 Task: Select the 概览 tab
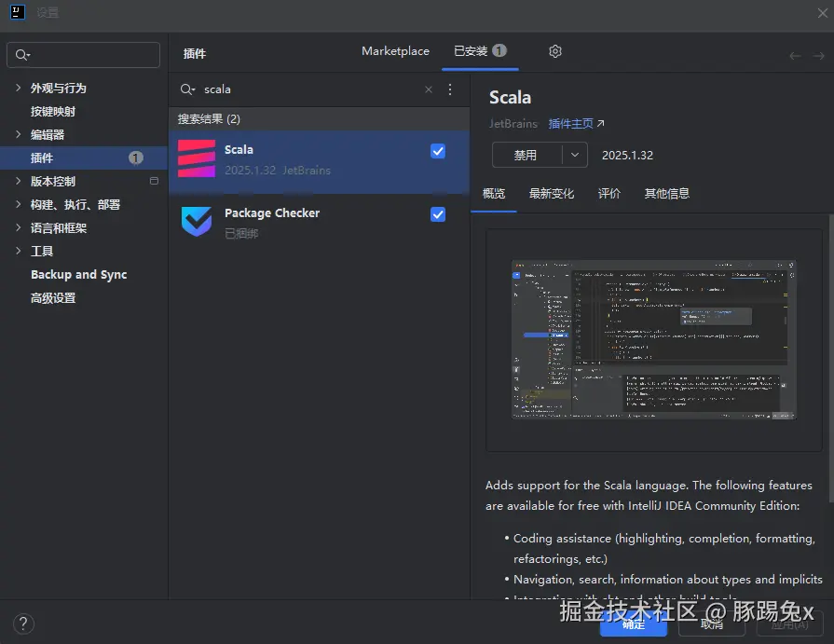(494, 194)
